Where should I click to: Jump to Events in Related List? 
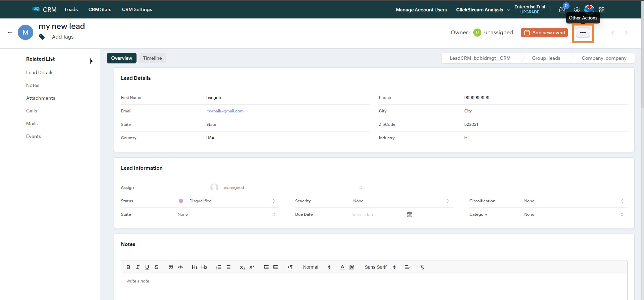34,136
